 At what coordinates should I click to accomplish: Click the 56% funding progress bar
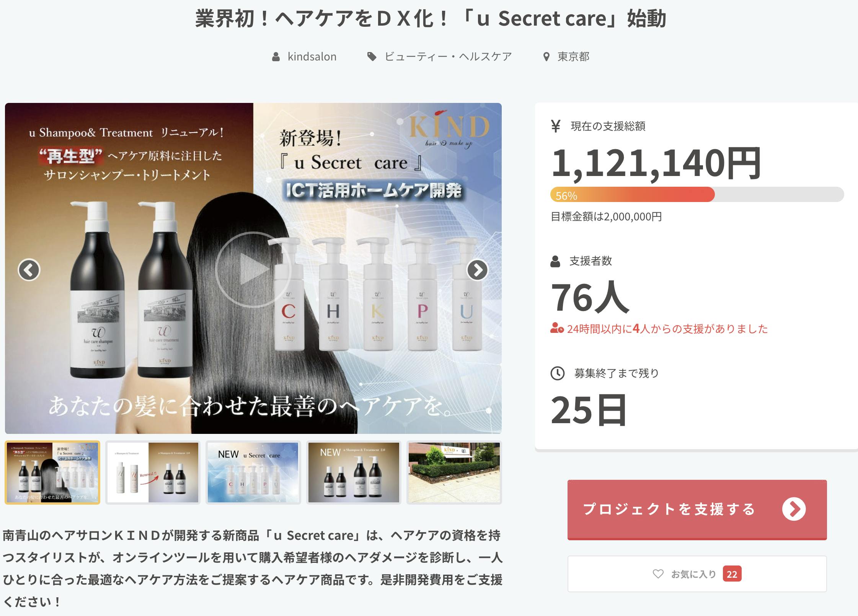tap(697, 195)
